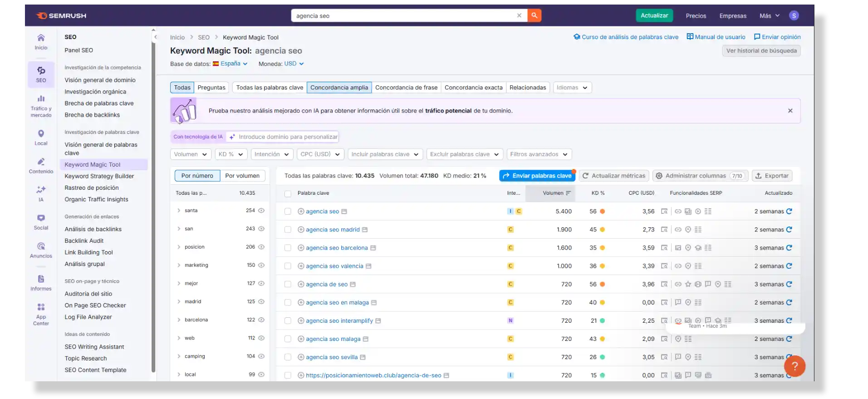The width and height of the screenshot is (868, 399).
Task: Click the KD orange dot for agencia seo
Action: (603, 212)
